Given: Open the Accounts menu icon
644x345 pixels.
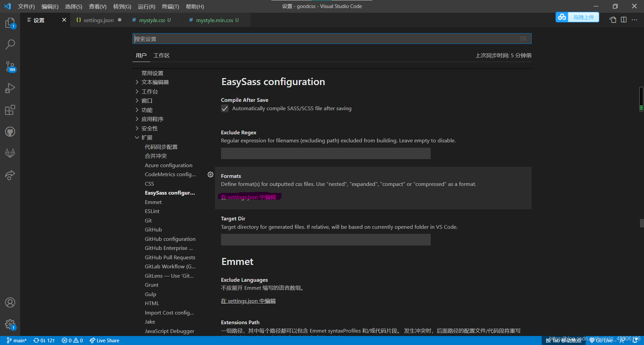Looking at the screenshot, I should point(10,302).
